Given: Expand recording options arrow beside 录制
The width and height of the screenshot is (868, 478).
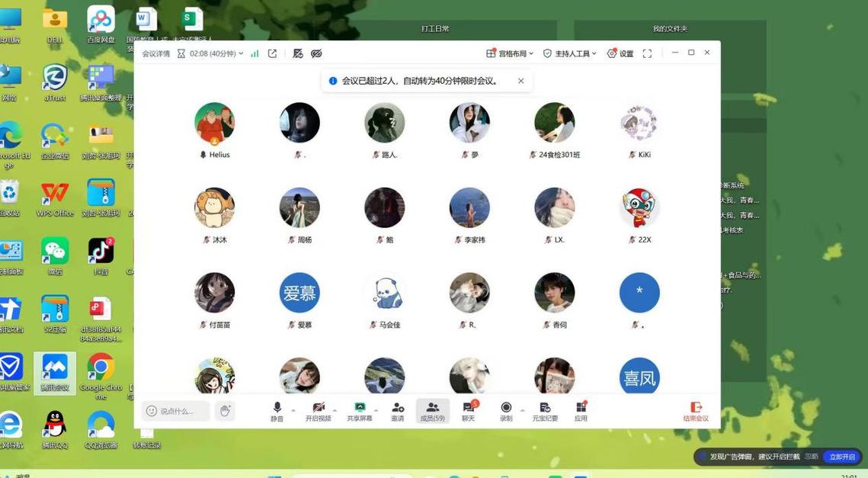Looking at the screenshot, I should (523, 410).
